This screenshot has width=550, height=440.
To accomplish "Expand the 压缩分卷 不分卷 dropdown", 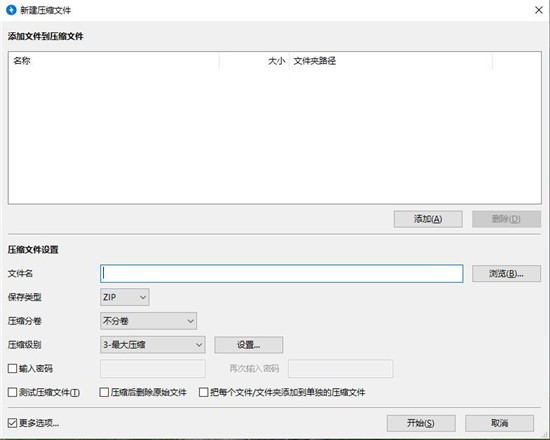I will [x=148, y=321].
